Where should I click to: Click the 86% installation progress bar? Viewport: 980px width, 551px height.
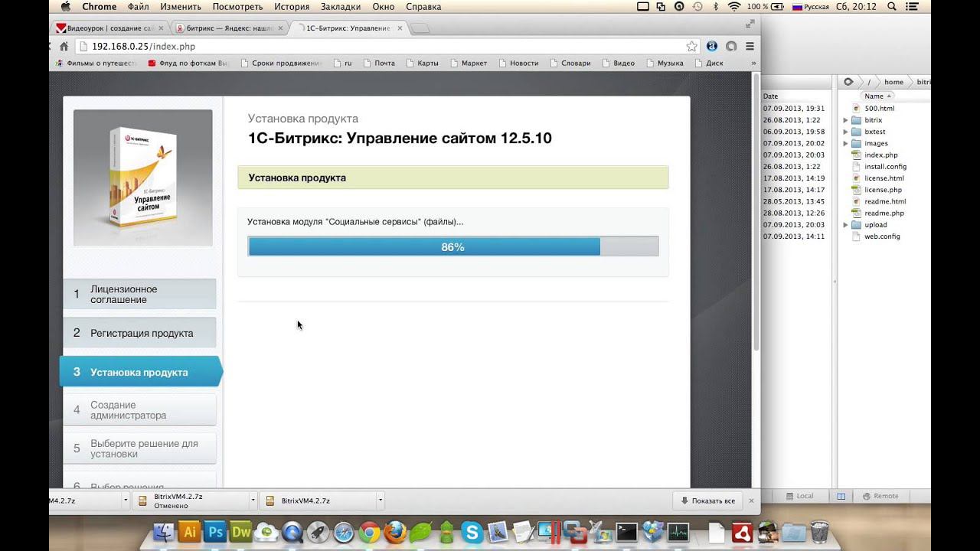[453, 246]
